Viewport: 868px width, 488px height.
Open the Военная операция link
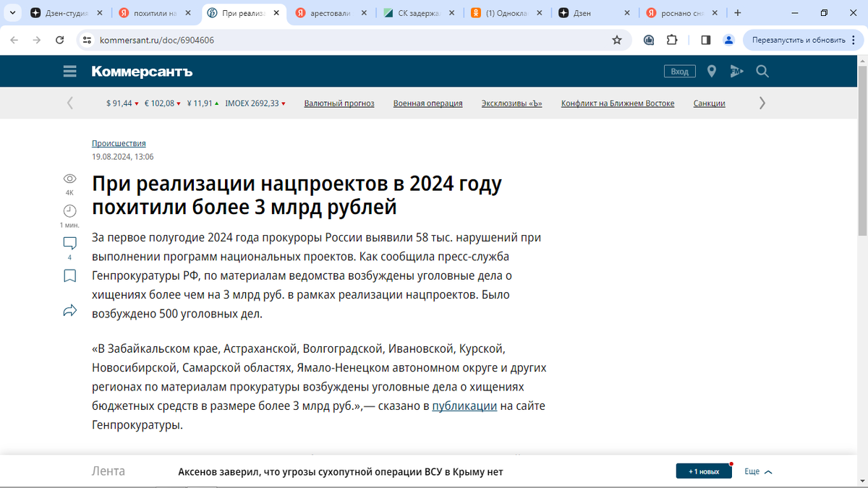(x=427, y=103)
